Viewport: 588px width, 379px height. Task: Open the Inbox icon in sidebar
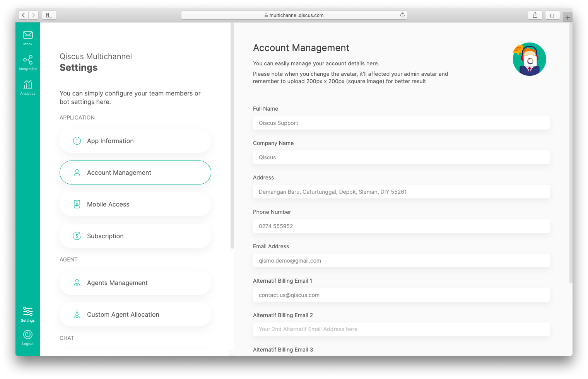click(x=28, y=35)
